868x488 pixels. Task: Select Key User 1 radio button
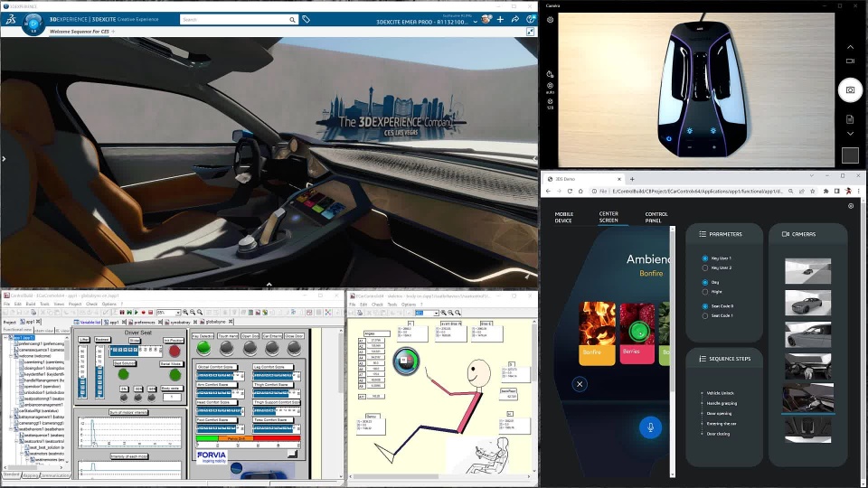[704, 258]
